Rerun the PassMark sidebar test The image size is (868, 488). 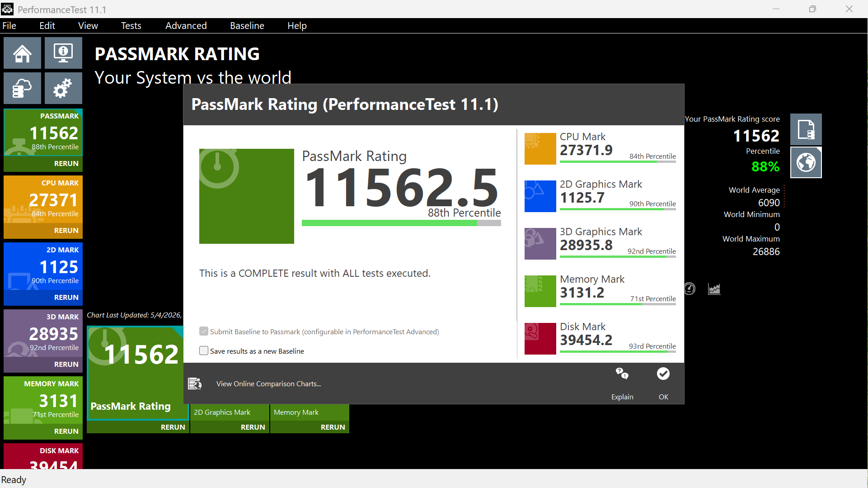pyautogui.click(x=66, y=163)
